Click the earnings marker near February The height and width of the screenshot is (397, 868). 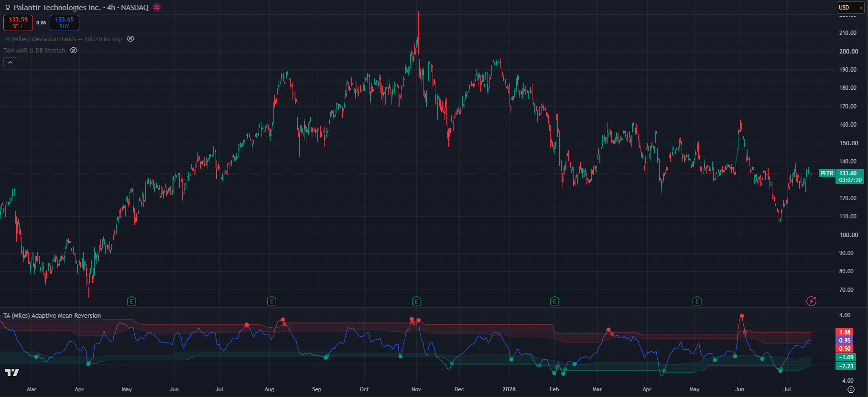point(554,301)
